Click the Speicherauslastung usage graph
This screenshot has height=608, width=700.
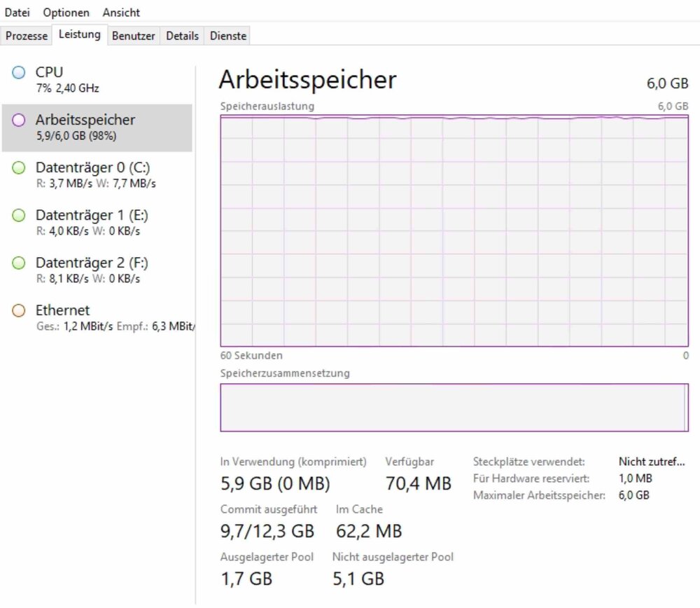point(454,231)
